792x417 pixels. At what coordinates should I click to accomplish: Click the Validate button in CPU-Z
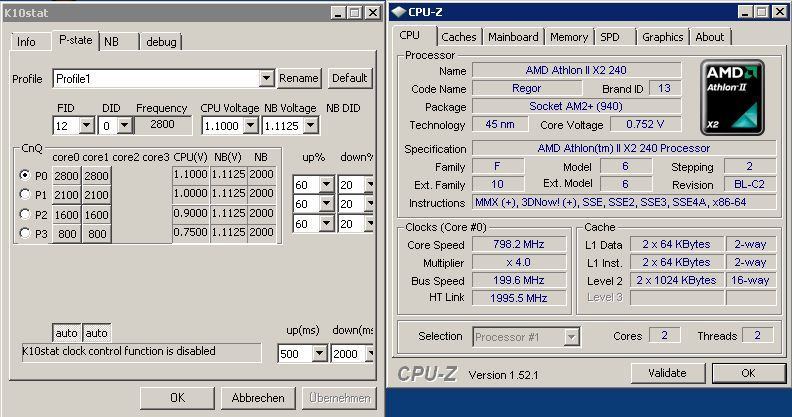point(667,373)
